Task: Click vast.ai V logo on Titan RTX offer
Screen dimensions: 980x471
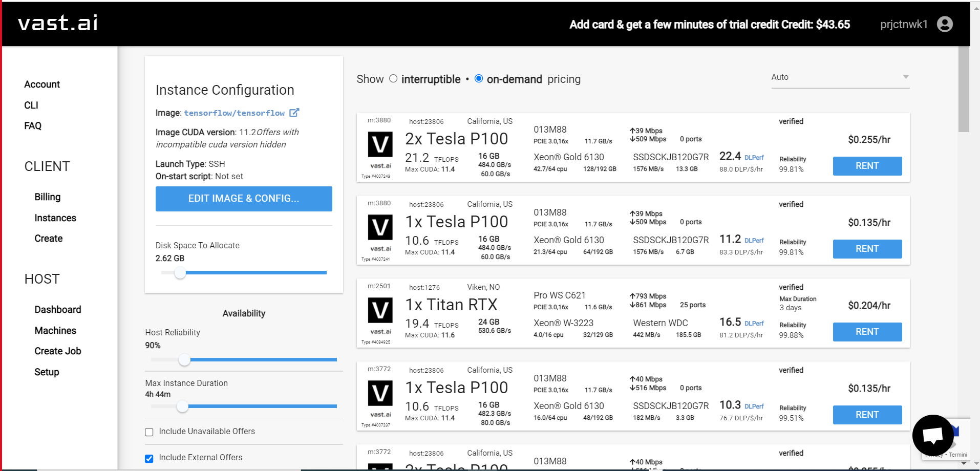Action: 380,310
